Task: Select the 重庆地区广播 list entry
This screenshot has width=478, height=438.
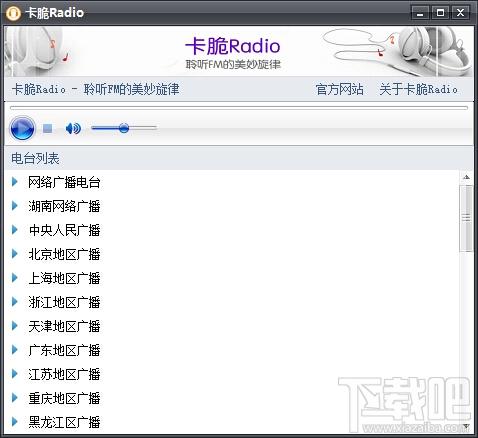Action: [x=64, y=398]
